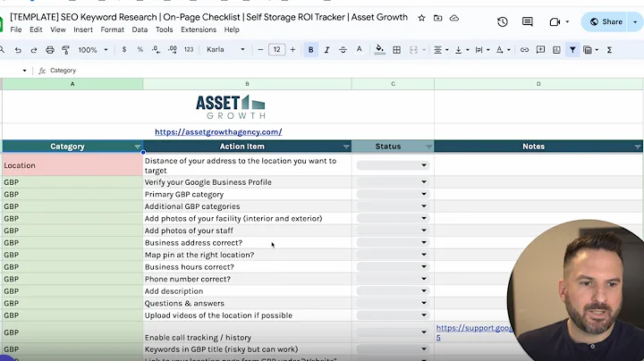644x361 pixels.
Task: Open the Format menu
Action: pos(112,29)
